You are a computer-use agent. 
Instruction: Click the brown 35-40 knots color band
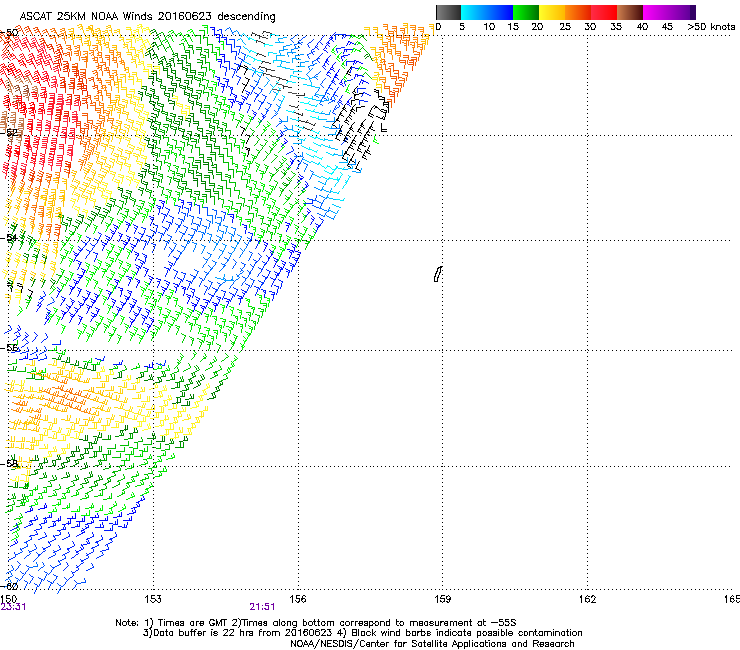pyautogui.click(x=630, y=12)
